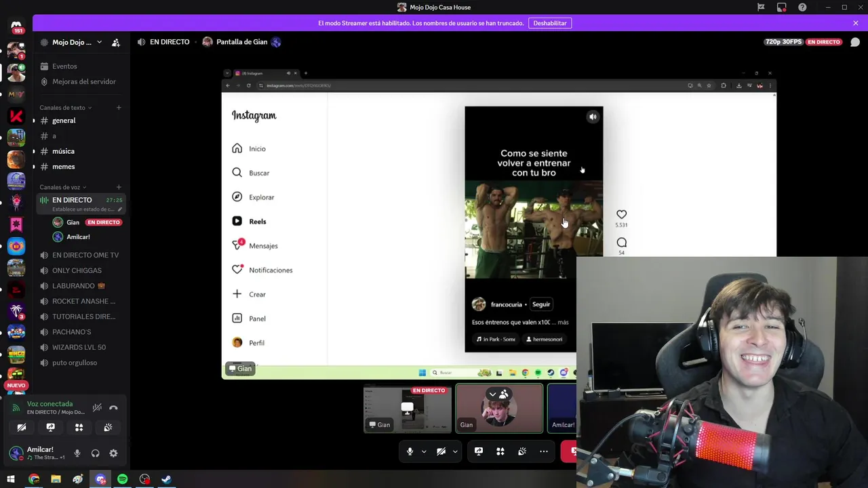Screen dimensions: 868x488
Task: Start an activity from voice panel
Action: pos(79,428)
